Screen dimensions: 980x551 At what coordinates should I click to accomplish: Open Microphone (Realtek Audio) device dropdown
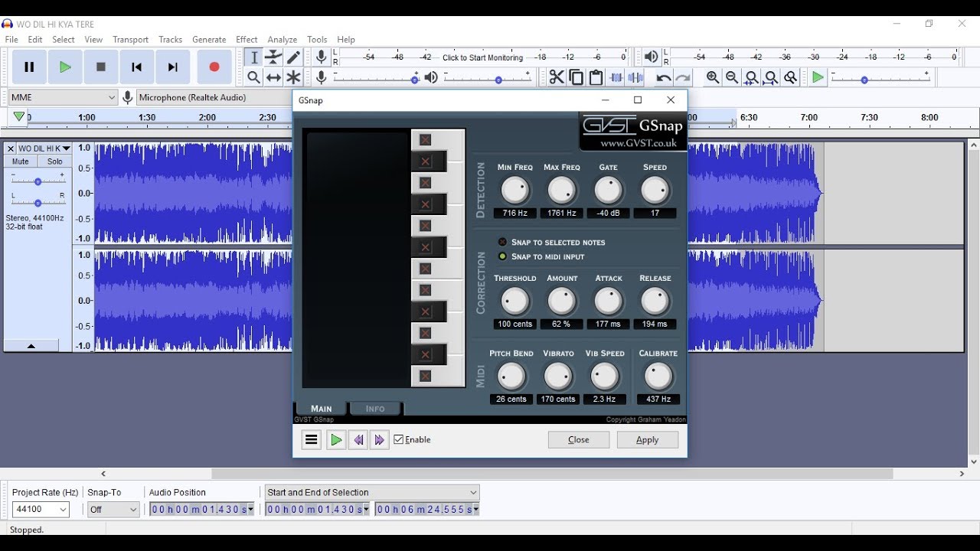[214, 97]
